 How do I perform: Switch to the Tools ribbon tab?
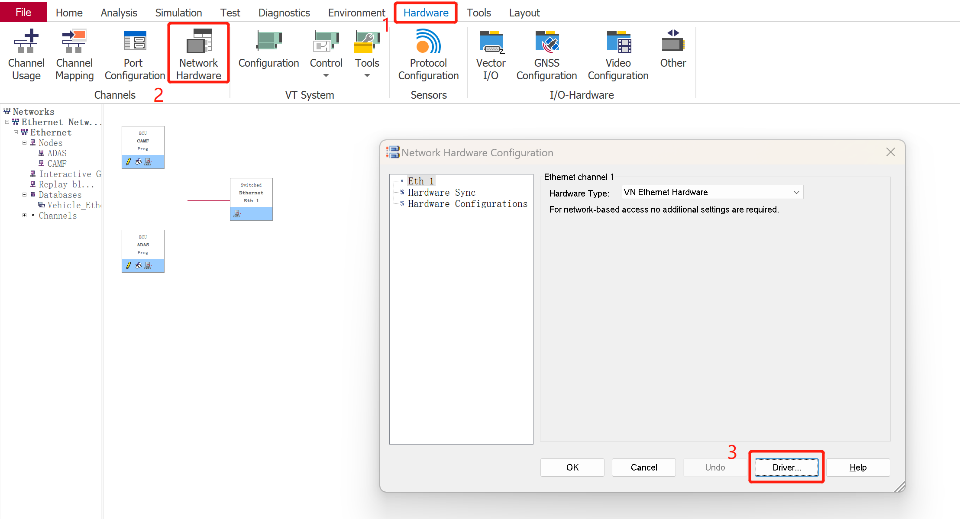click(x=479, y=13)
